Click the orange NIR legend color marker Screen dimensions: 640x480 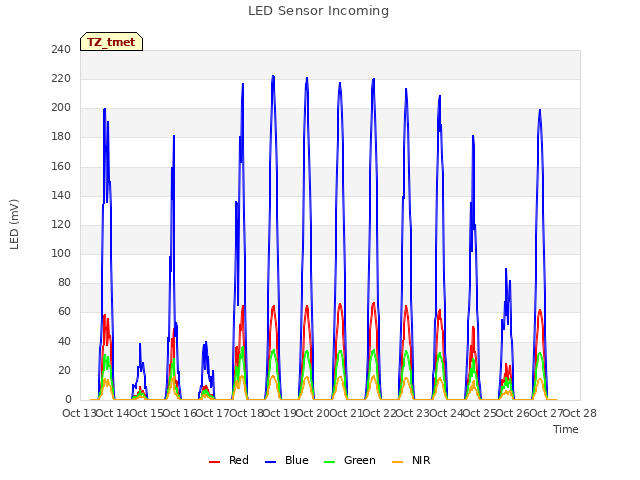(x=398, y=462)
